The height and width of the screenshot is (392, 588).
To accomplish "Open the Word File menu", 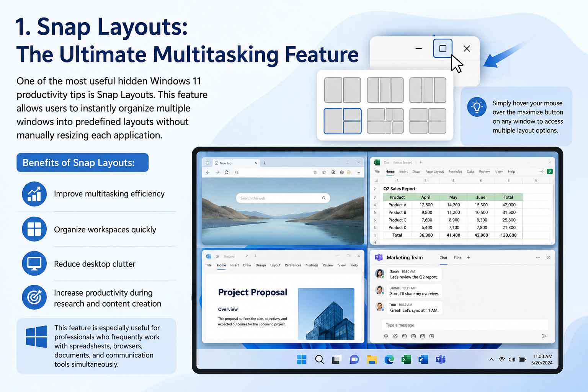I will click(209, 265).
